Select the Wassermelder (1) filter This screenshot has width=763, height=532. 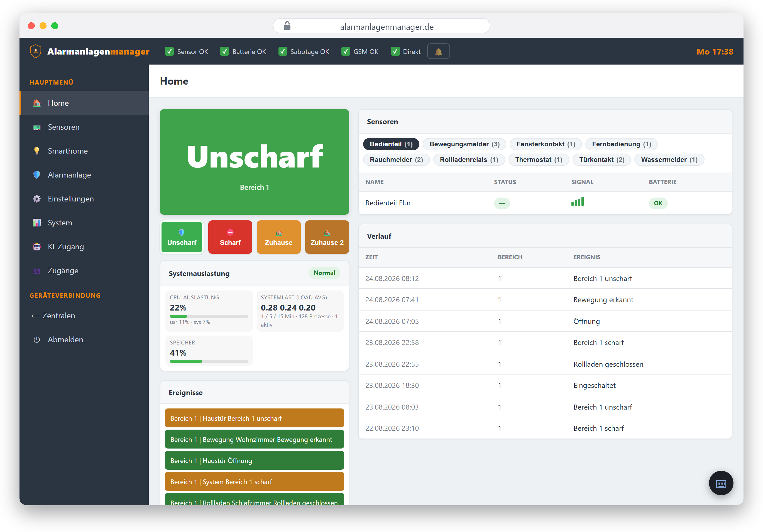669,160
